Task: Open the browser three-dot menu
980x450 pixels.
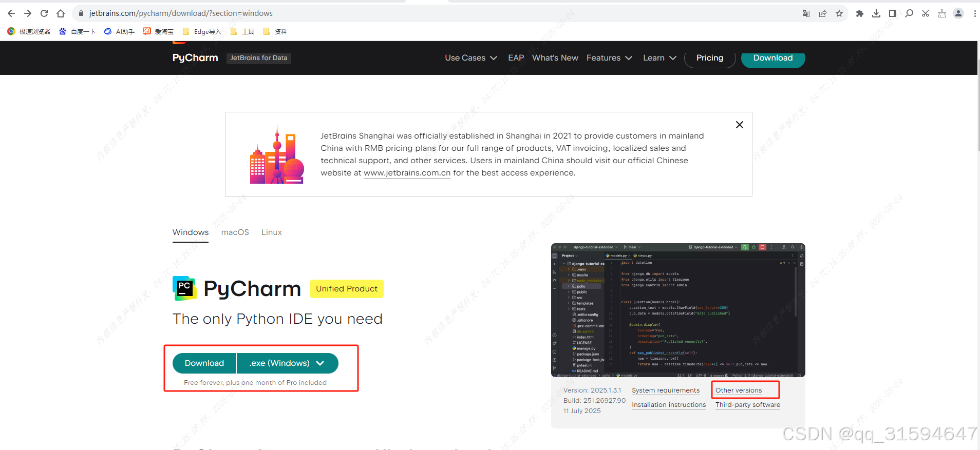Action: [975, 13]
